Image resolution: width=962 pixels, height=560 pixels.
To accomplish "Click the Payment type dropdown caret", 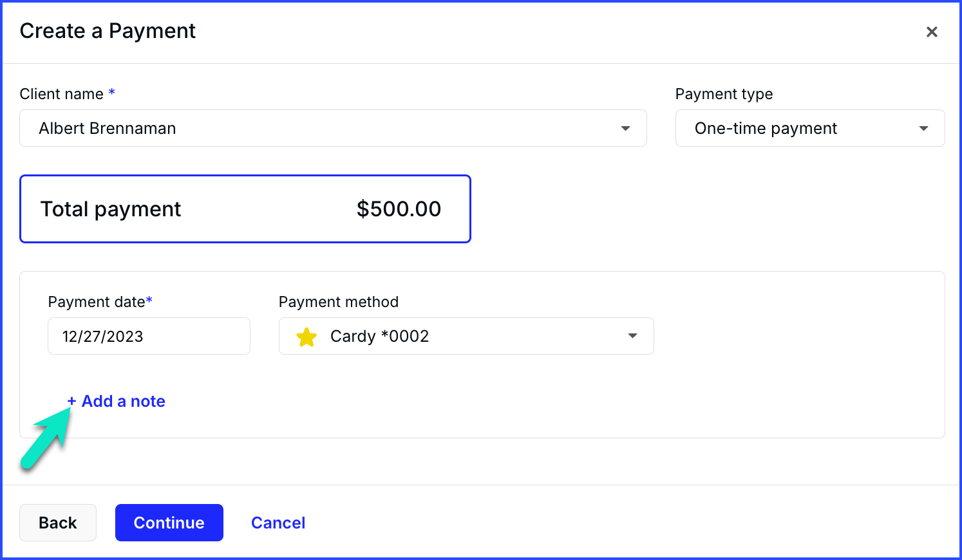I will pyautogui.click(x=923, y=129).
